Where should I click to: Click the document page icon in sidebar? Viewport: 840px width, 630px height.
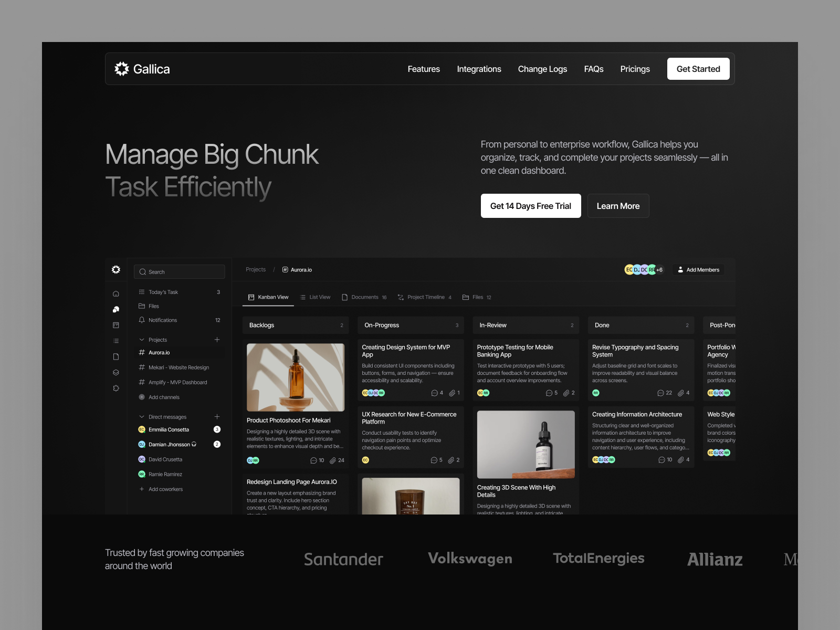coord(116,357)
